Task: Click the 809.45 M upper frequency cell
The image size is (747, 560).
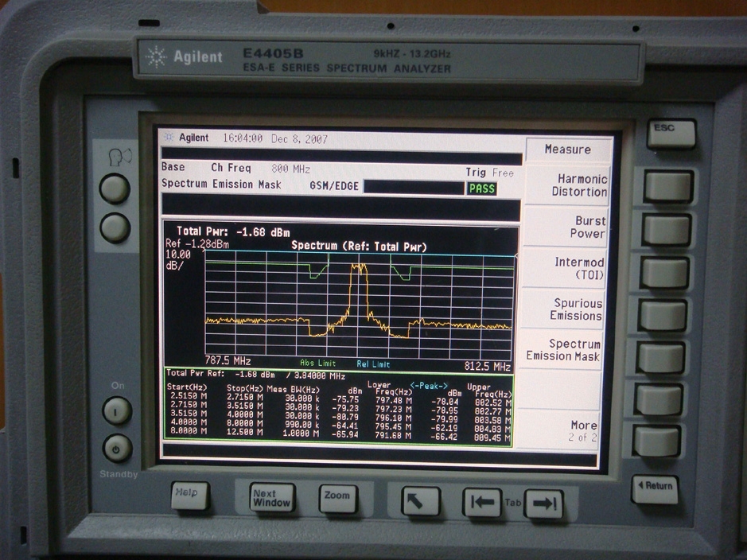Action: (492, 438)
